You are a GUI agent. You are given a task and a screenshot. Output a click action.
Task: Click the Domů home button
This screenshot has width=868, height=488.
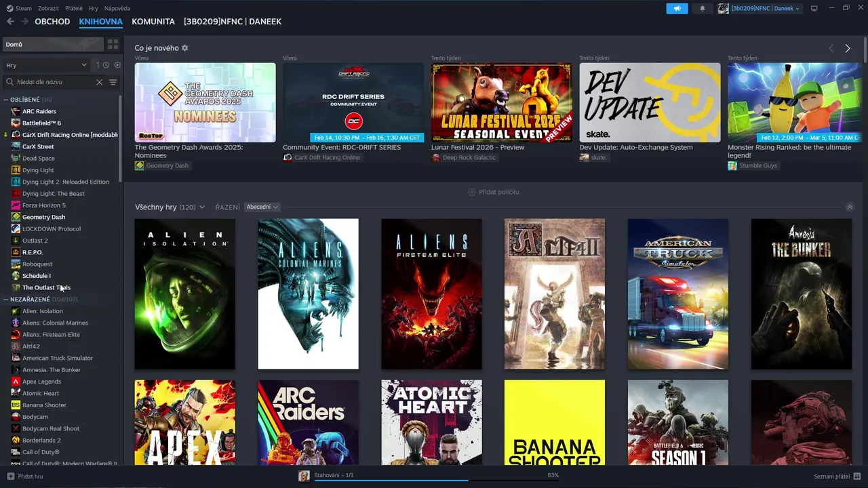pos(53,44)
